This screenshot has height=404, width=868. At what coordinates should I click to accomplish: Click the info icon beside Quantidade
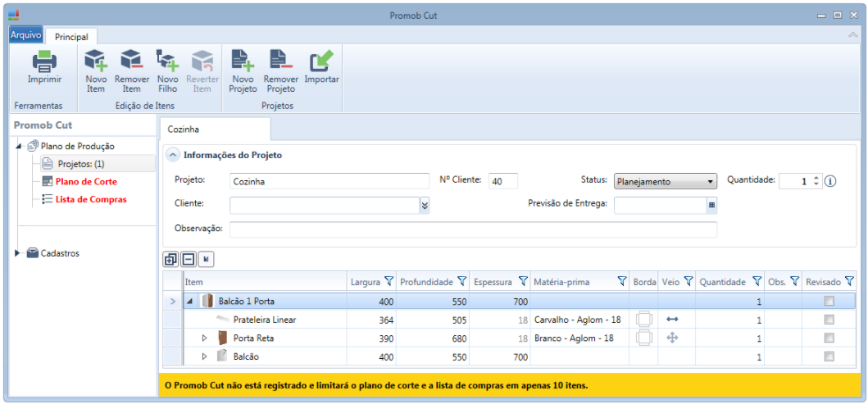830,181
